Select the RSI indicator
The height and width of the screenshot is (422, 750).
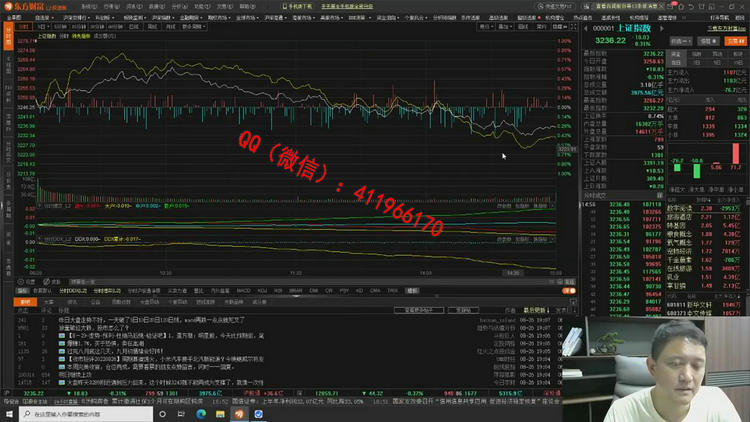pos(278,291)
